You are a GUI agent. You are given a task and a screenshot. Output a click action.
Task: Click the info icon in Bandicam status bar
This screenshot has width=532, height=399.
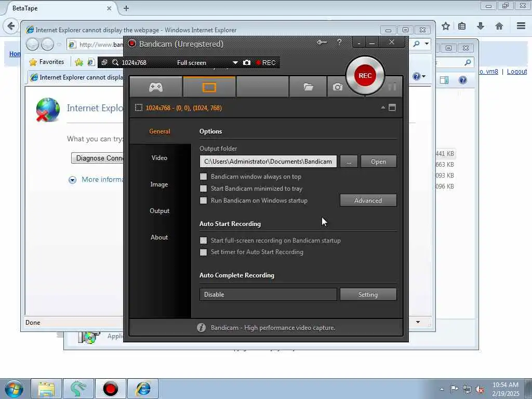tap(201, 328)
